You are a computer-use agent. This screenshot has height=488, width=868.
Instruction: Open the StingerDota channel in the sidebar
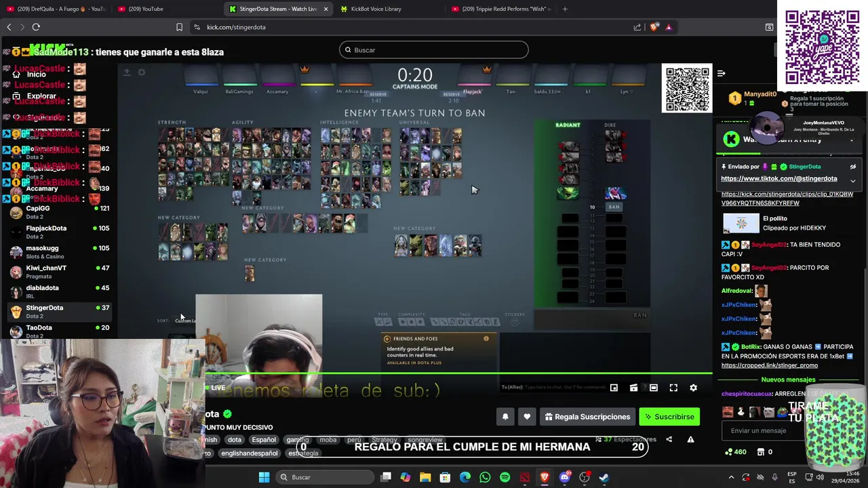(x=60, y=311)
